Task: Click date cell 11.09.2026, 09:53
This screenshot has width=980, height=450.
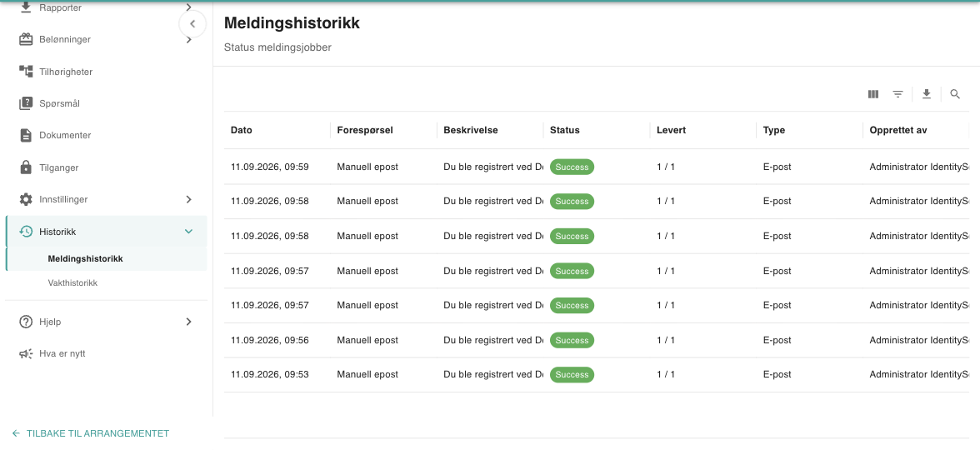Action: (x=270, y=375)
